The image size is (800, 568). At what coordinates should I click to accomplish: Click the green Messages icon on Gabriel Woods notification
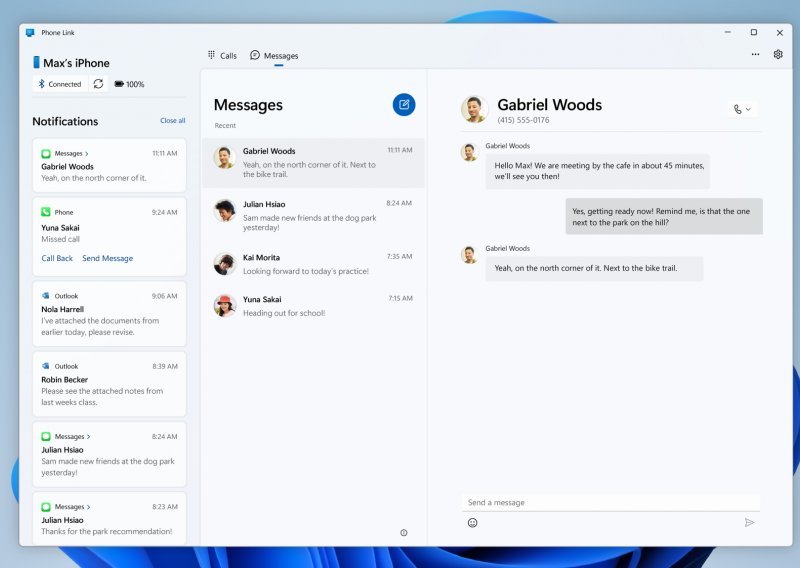pyautogui.click(x=46, y=154)
